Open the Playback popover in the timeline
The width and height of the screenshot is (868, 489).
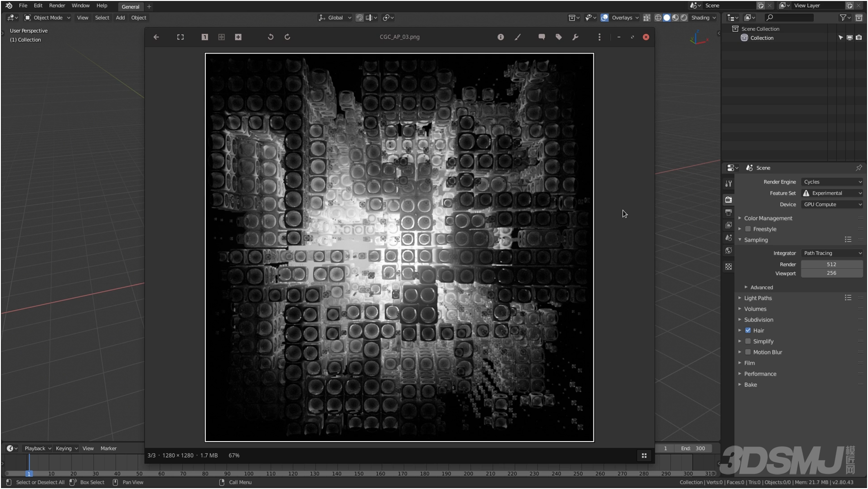[37, 448]
